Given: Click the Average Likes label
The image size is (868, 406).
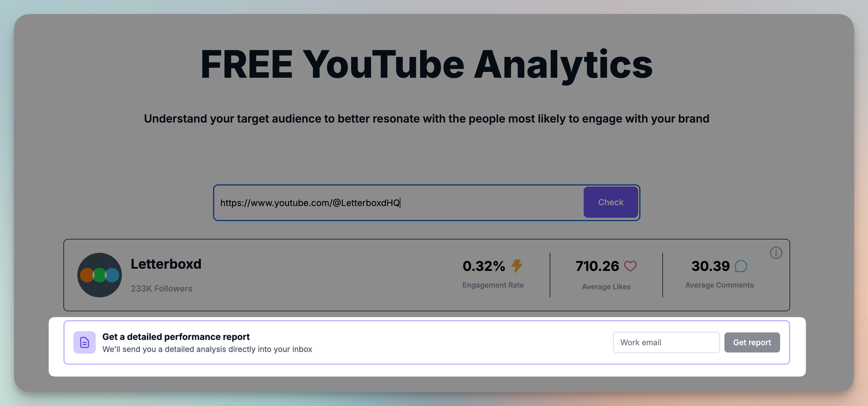Looking at the screenshot, I should 606,287.
